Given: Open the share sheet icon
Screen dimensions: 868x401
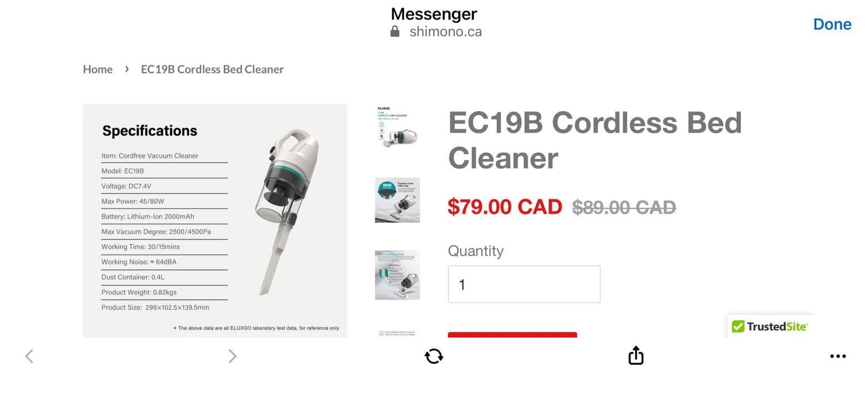Looking at the screenshot, I should tap(636, 355).
